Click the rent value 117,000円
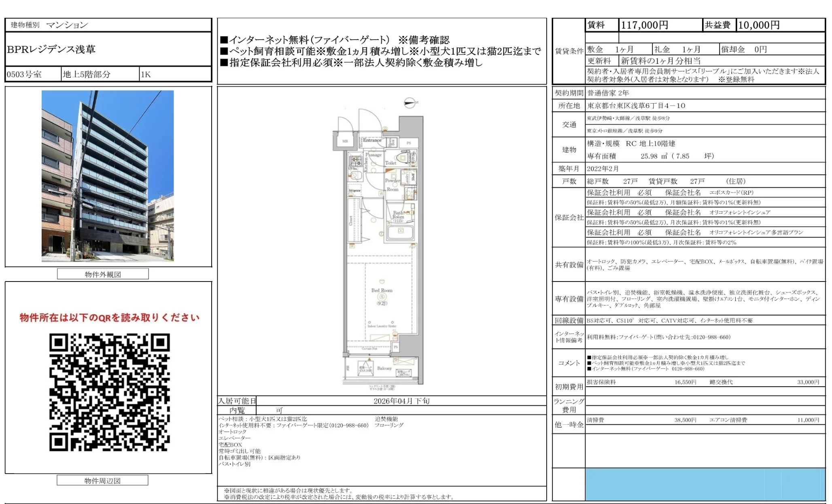The width and height of the screenshot is (832, 504). 644,25
